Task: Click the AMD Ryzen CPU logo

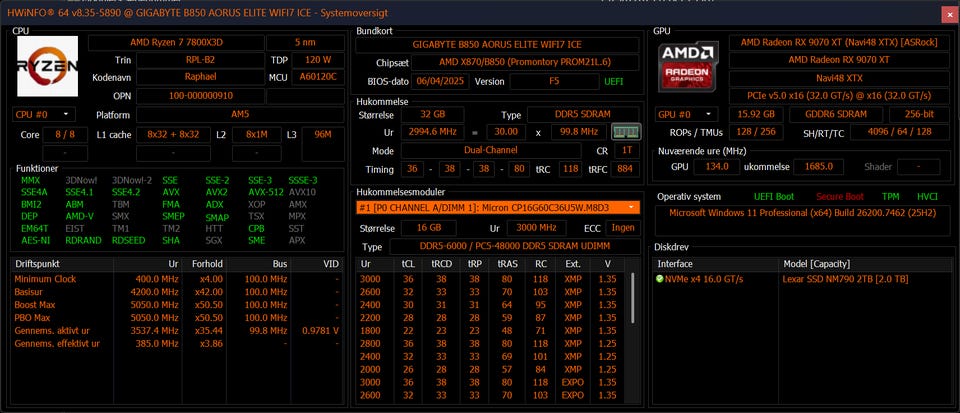Action: [x=48, y=65]
